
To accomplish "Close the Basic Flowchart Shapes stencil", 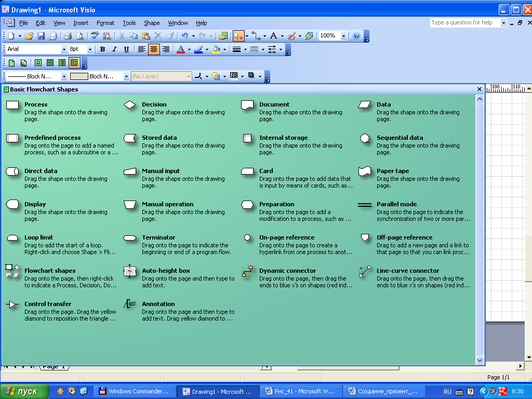I will [480, 89].
